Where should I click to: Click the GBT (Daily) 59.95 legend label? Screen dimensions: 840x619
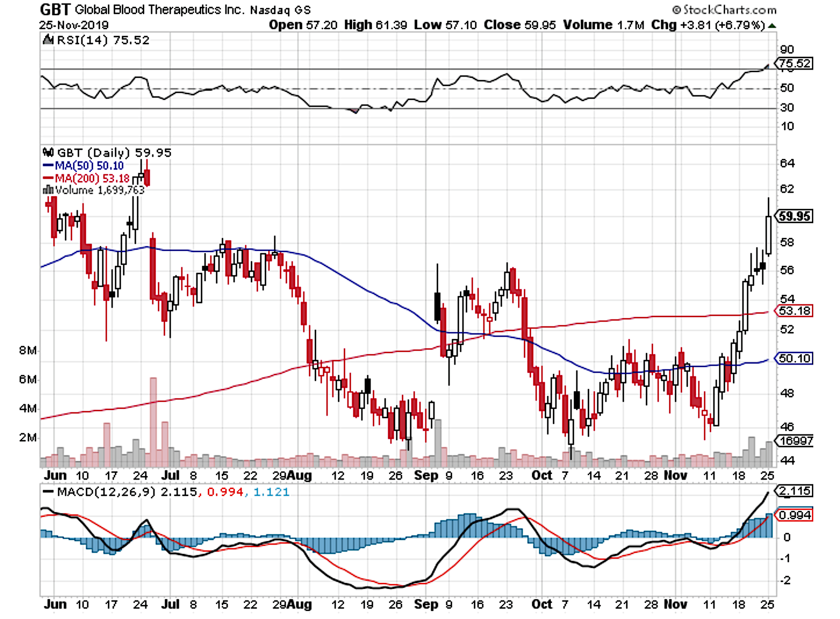tap(114, 153)
